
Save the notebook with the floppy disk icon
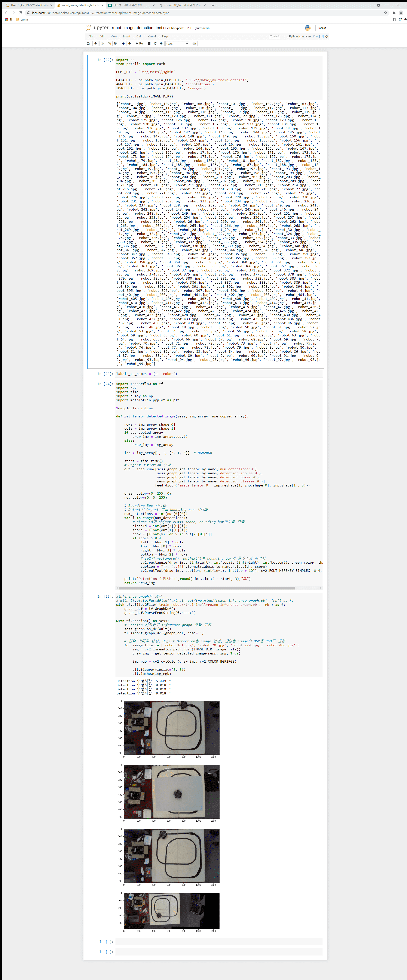click(x=88, y=44)
